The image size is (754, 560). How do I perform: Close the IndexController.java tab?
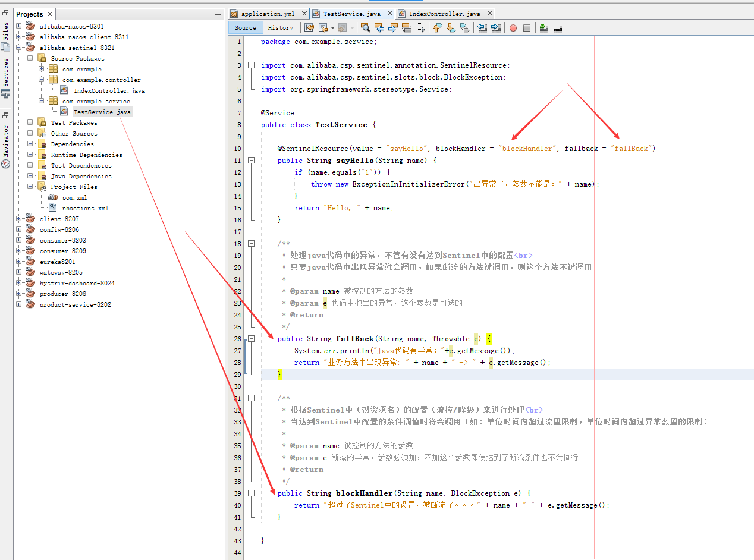click(489, 14)
